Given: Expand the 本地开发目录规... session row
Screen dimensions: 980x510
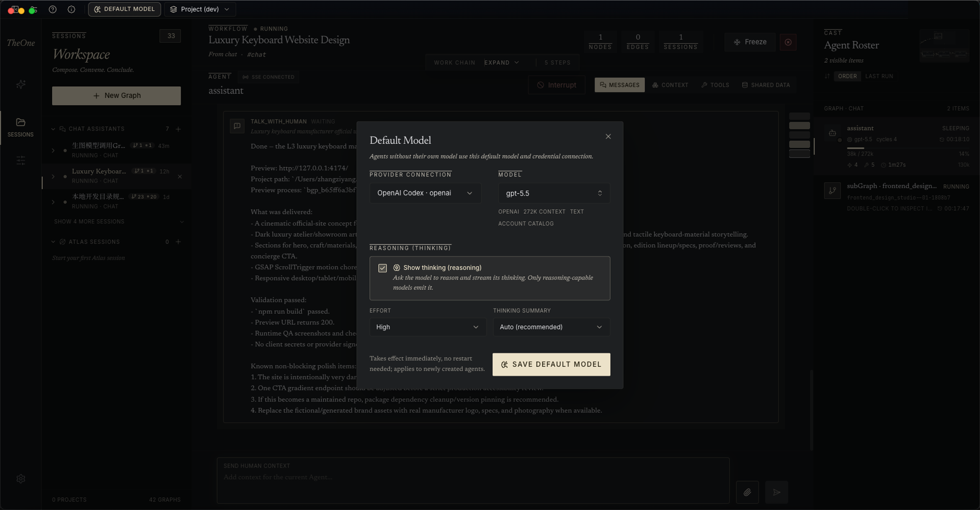Looking at the screenshot, I should pos(53,201).
